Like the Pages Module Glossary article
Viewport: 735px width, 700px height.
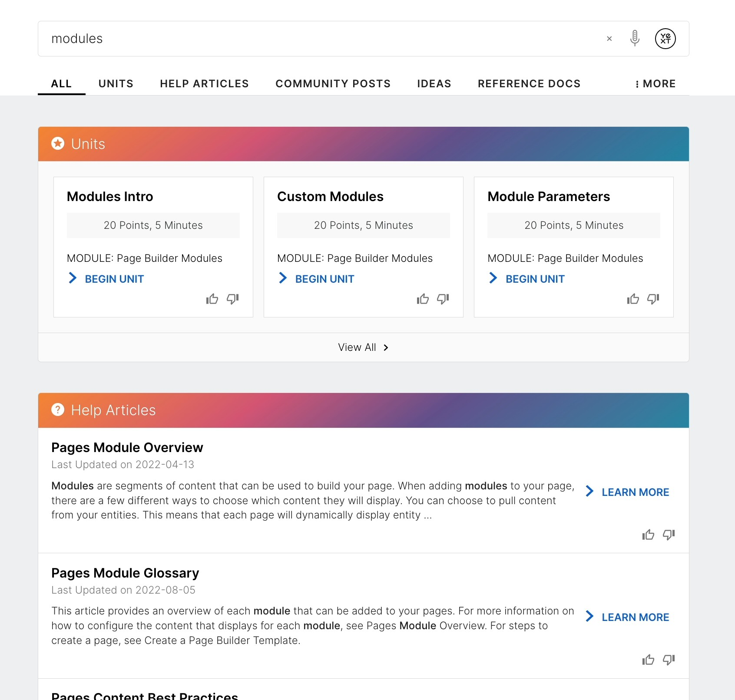[648, 660]
